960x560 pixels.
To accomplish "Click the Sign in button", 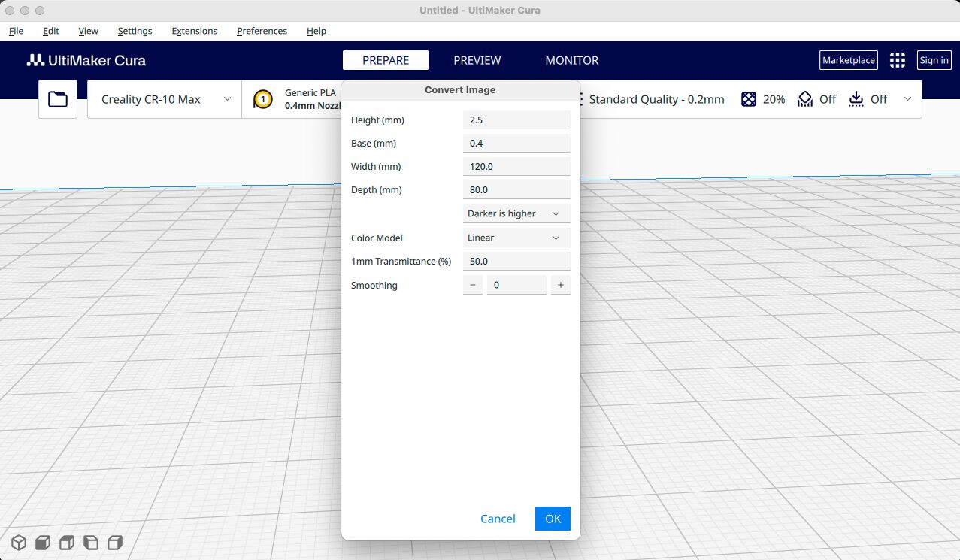I will tap(934, 60).
